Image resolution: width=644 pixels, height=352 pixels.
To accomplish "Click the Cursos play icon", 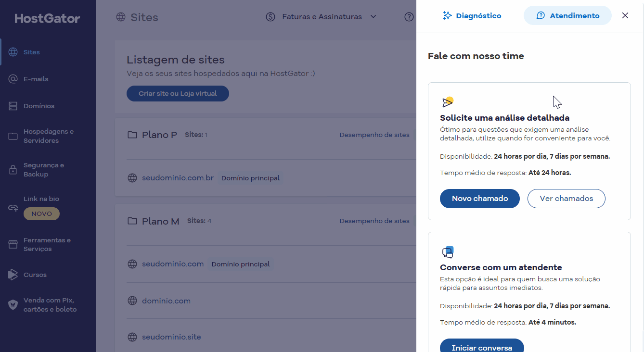I will pos(13,275).
